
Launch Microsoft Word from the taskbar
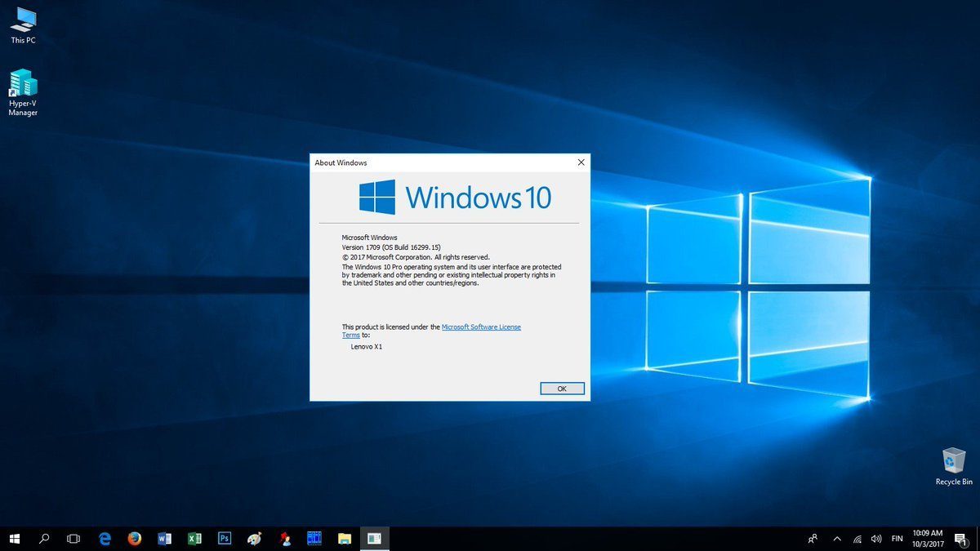164,539
